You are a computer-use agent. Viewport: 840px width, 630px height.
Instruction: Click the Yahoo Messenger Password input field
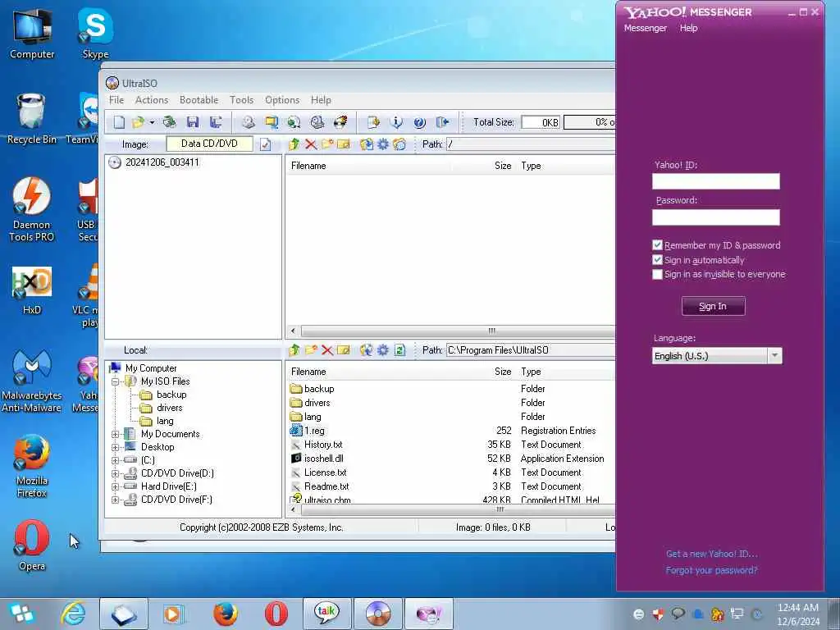[x=715, y=217]
